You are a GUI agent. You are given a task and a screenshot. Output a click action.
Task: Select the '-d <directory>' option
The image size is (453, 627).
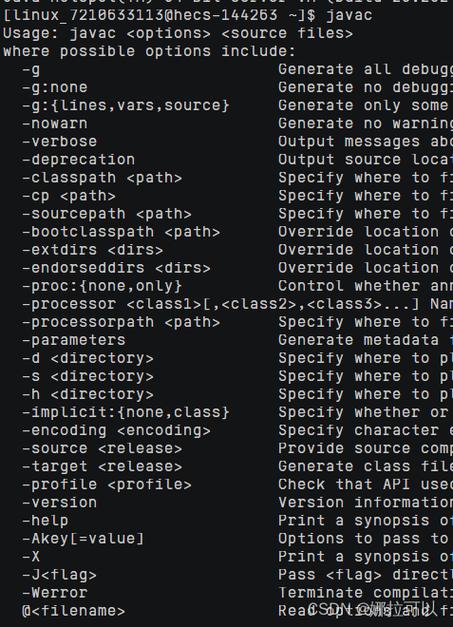point(88,358)
